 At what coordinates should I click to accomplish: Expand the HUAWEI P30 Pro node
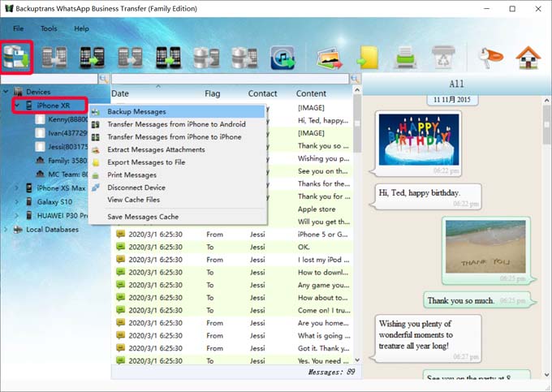click(16, 216)
